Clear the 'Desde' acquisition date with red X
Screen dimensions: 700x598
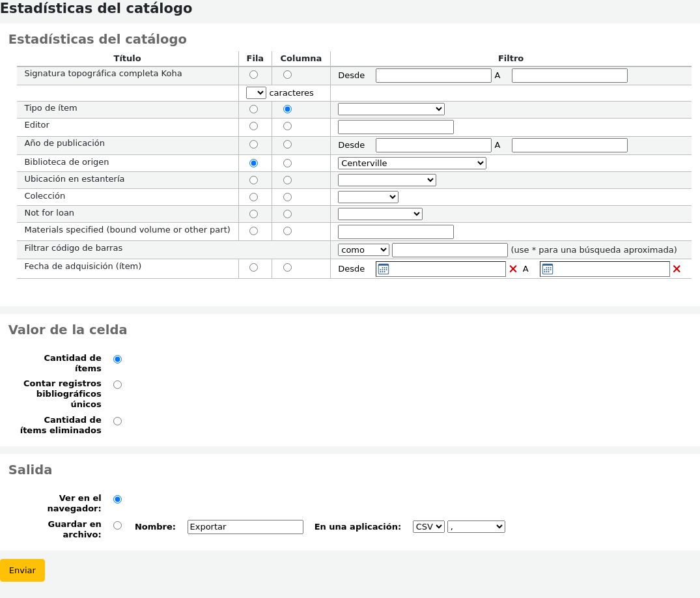pos(513,269)
